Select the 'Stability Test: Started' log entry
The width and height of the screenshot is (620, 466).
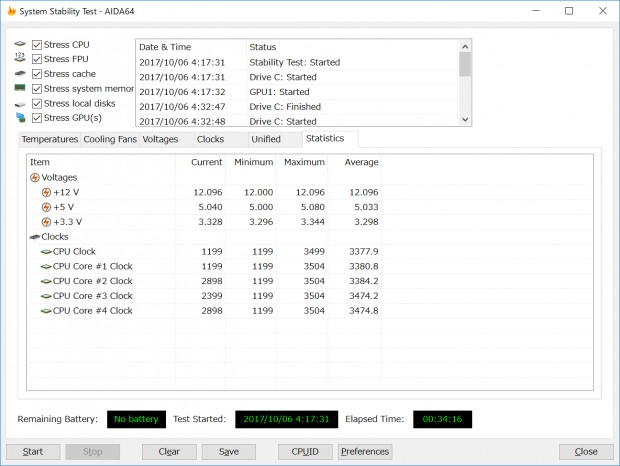click(295, 62)
